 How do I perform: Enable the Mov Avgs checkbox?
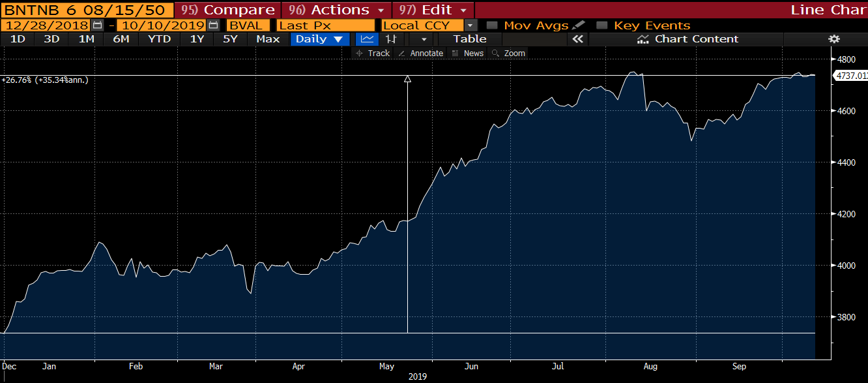[493, 25]
